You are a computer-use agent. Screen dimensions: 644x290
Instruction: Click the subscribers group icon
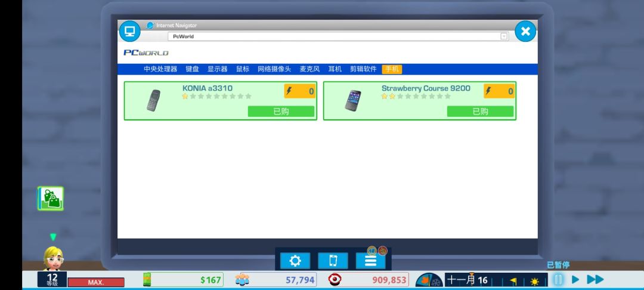[x=242, y=280]
